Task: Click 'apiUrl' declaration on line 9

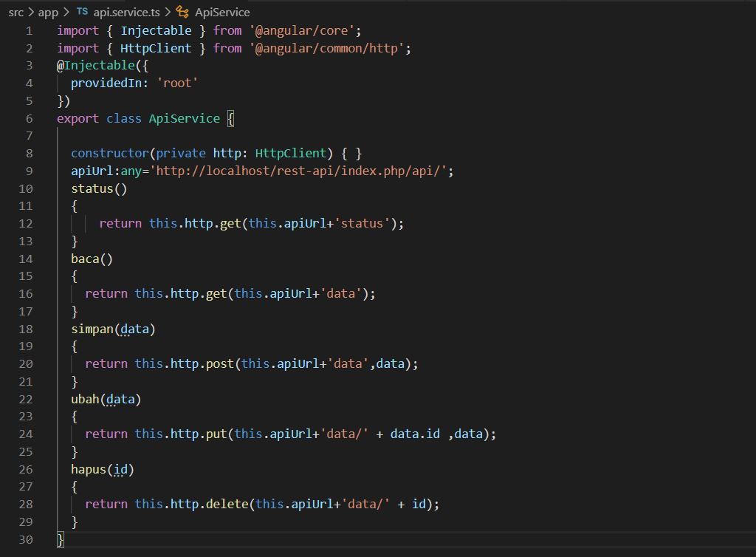Action: [x=92, y=171]
